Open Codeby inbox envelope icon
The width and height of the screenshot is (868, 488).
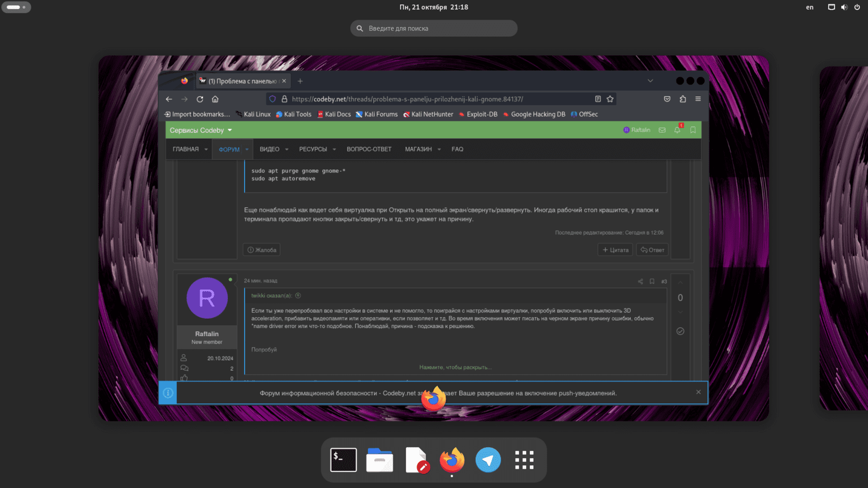click(662, 130)
